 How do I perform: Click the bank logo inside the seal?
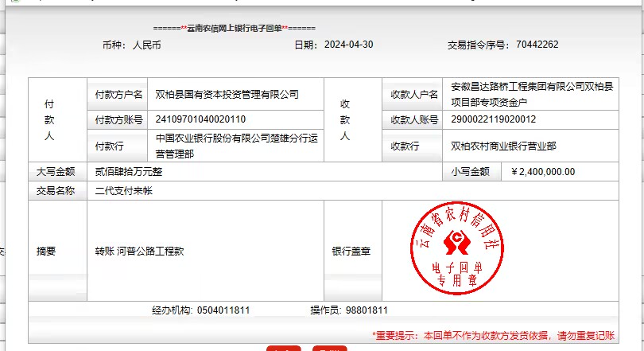pos(456,240)
